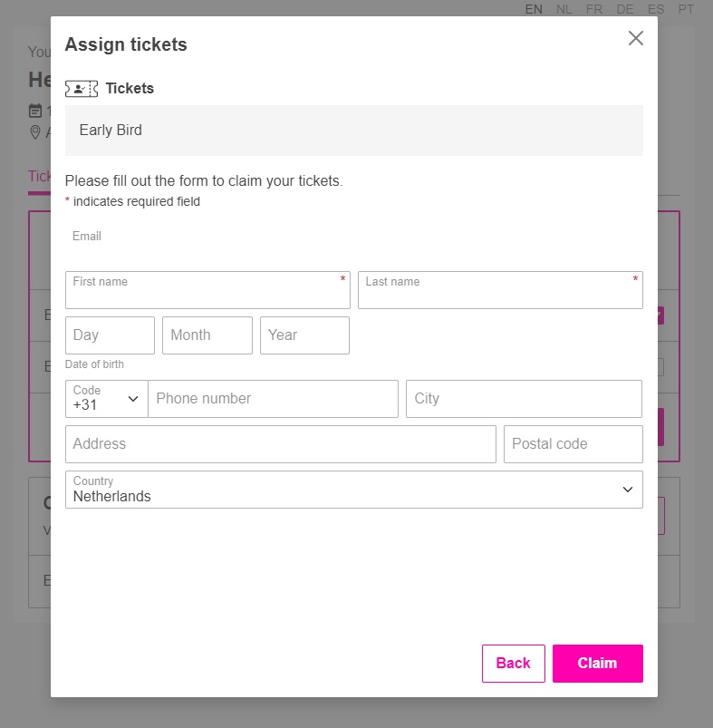Select the ES language option
The image size is (713, 728).
[x=655, y=9]
